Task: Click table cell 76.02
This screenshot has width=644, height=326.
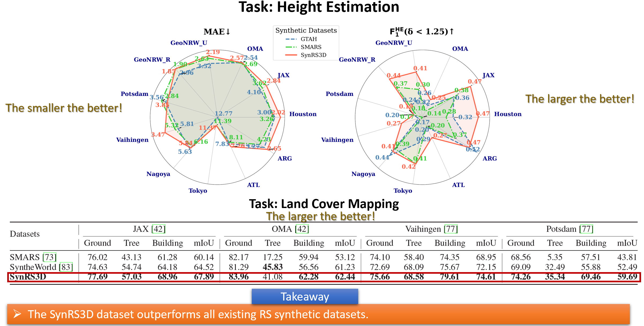Action: pyautogui.click(x=98, y=257)
